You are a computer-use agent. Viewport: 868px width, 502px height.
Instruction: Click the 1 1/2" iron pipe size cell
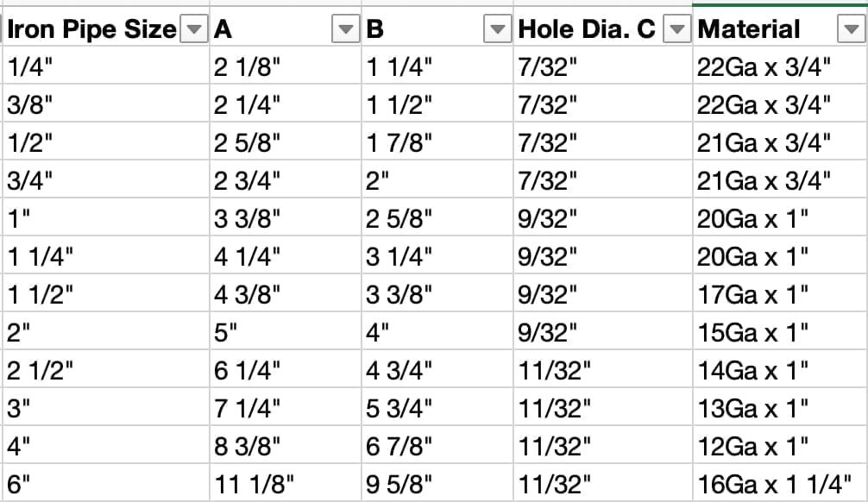tap(106, 293)
